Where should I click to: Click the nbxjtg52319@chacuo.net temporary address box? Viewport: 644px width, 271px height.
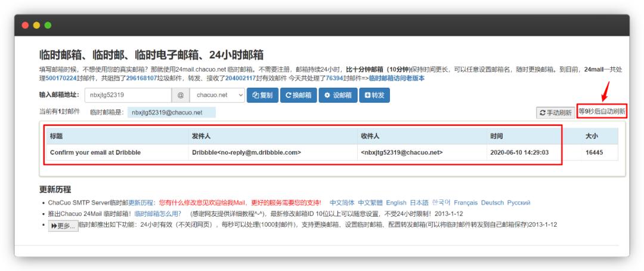pos(171,112)
